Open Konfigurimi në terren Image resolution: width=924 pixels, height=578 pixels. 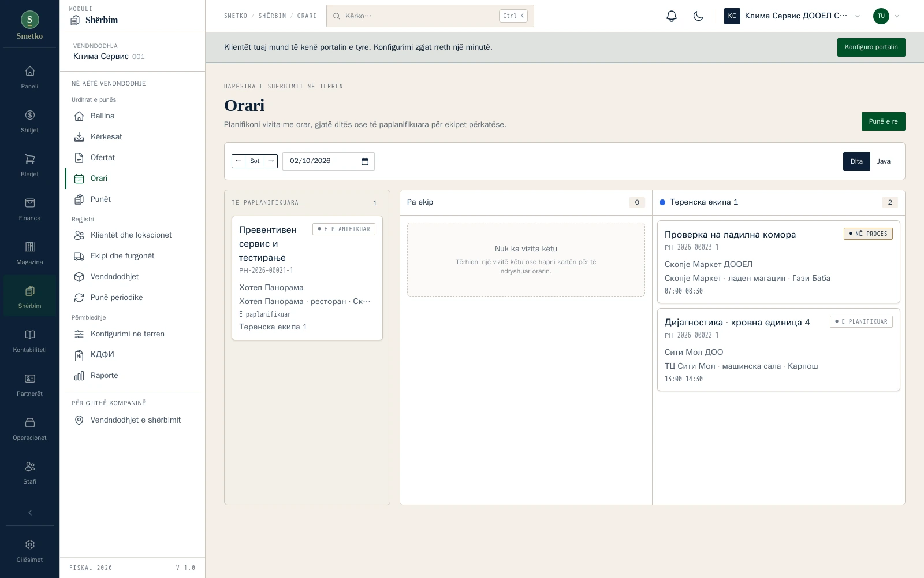click(x=132, y=334)
